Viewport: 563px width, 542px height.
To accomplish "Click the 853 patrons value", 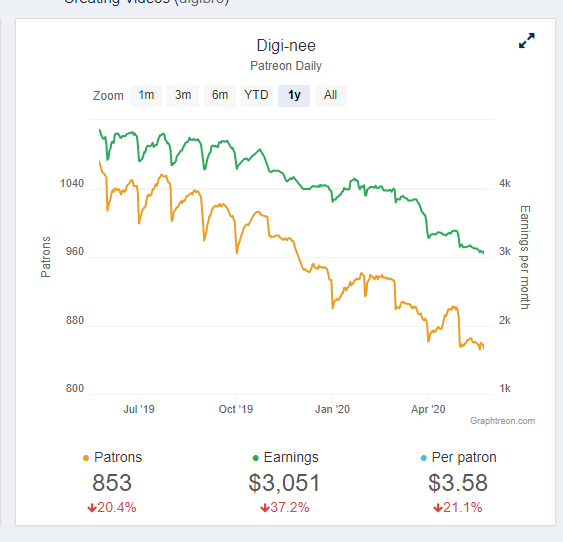I will [112, 483].
